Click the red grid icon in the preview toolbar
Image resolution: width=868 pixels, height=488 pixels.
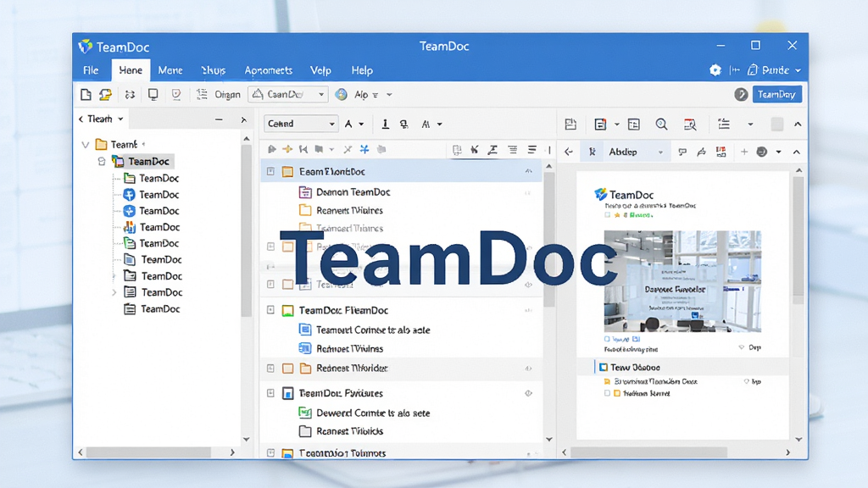click(x=721, y=152)
